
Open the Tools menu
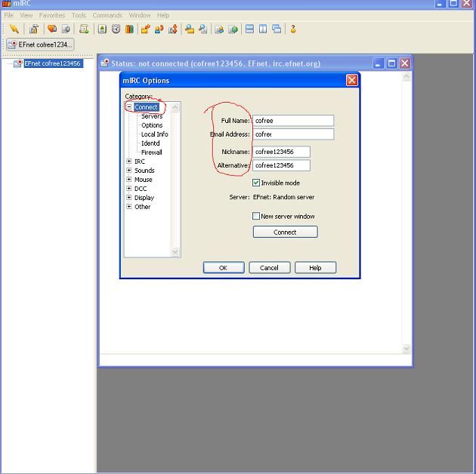click(x=79, y=15)
